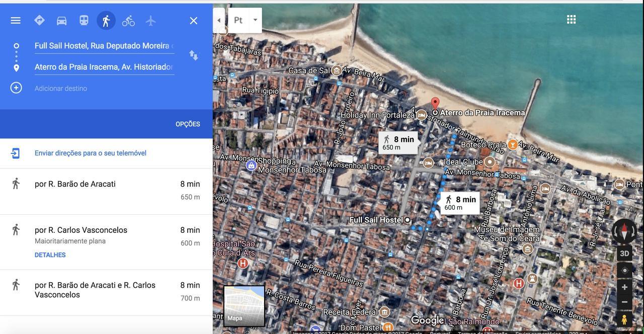
Task: Switch to cycling directions
Action: (128, 21)
